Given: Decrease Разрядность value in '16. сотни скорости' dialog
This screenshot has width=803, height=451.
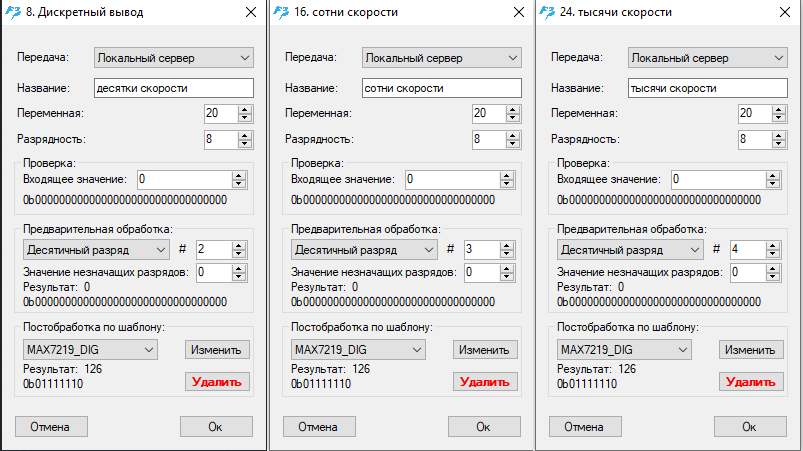Looking at the screenshot, I should 513,143.
